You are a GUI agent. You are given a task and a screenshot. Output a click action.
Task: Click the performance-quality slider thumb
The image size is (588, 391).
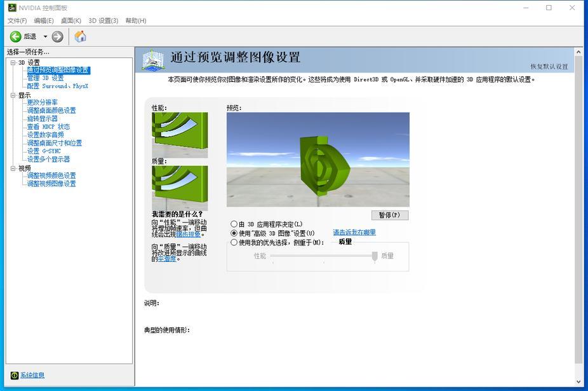coord(375,257)
